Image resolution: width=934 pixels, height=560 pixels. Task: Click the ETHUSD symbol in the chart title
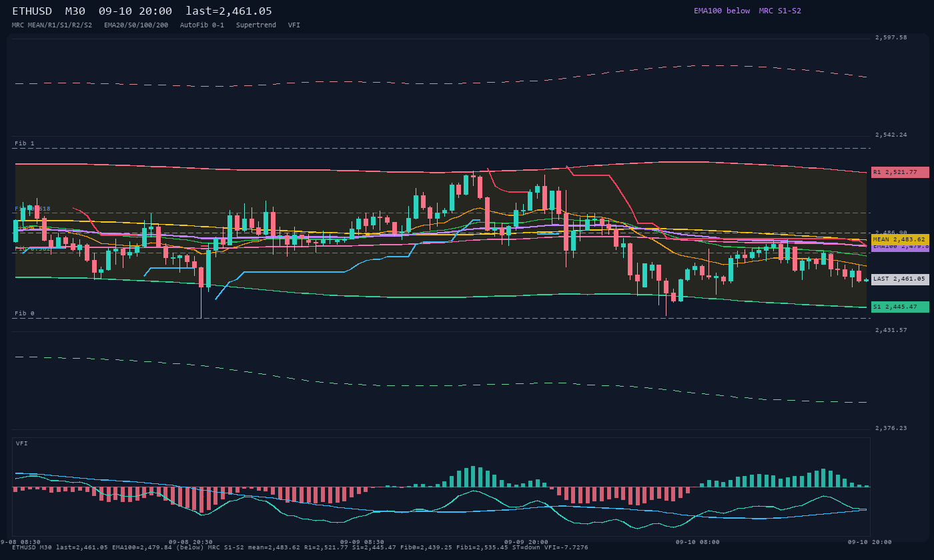click(x=33, y=11)
